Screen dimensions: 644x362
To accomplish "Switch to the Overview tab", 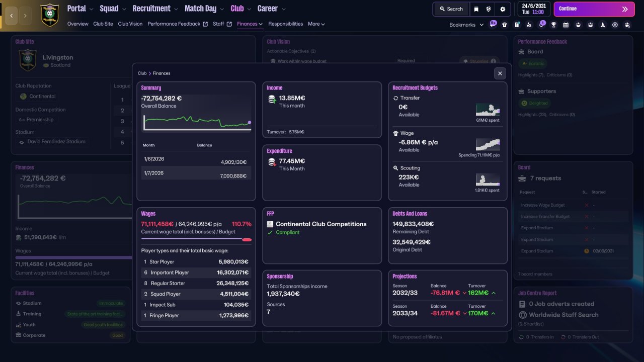I will tap(77, 24).
